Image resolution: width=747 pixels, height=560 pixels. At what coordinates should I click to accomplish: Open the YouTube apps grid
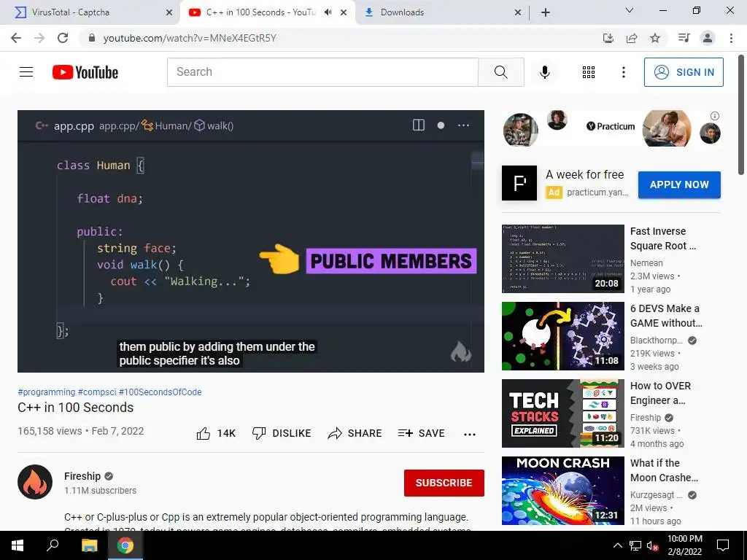(x=589, y=72)
